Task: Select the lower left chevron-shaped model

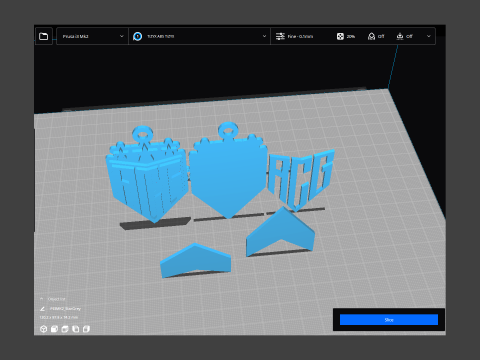Action: (195, 261)
